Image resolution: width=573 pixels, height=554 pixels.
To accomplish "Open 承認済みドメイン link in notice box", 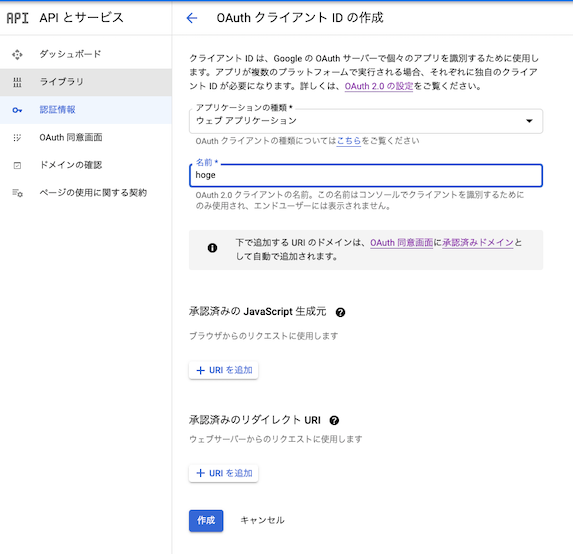I will click(x=478, y=243).
